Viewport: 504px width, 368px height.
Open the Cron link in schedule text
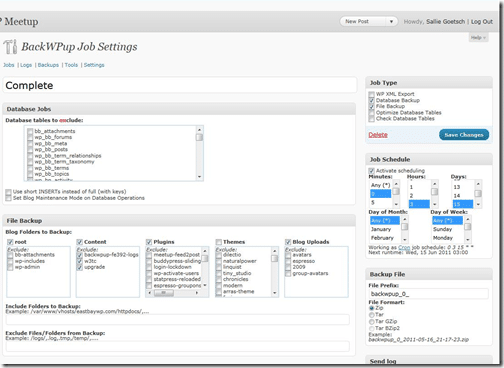(x=404, y=247)
